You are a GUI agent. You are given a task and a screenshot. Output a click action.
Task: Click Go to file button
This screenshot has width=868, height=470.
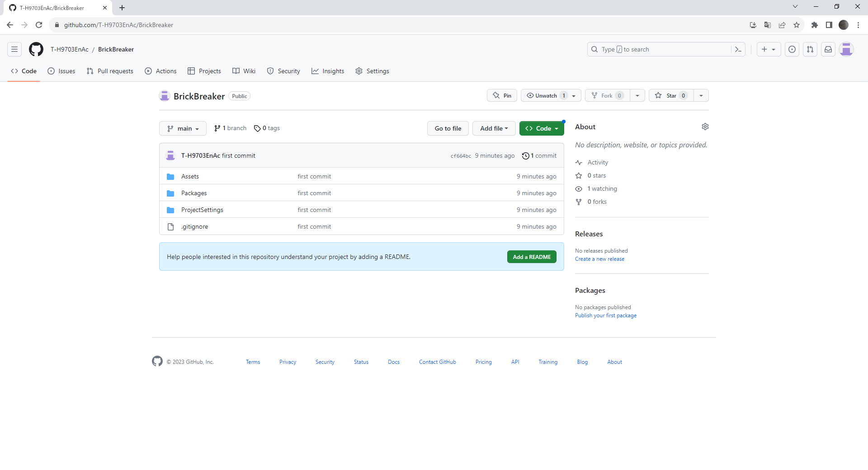[448, 128]
